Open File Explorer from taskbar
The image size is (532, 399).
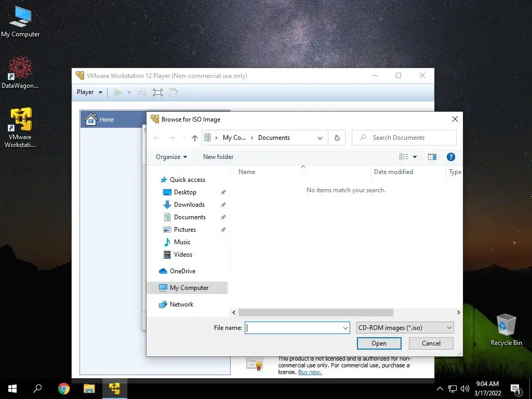pyautogui.click(x=89, y=389)
